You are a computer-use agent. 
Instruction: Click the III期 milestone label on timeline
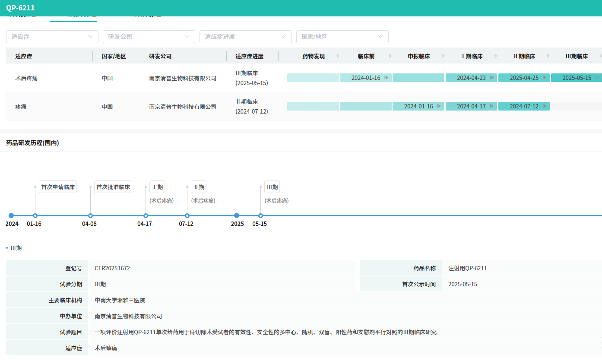pos(272,187)
